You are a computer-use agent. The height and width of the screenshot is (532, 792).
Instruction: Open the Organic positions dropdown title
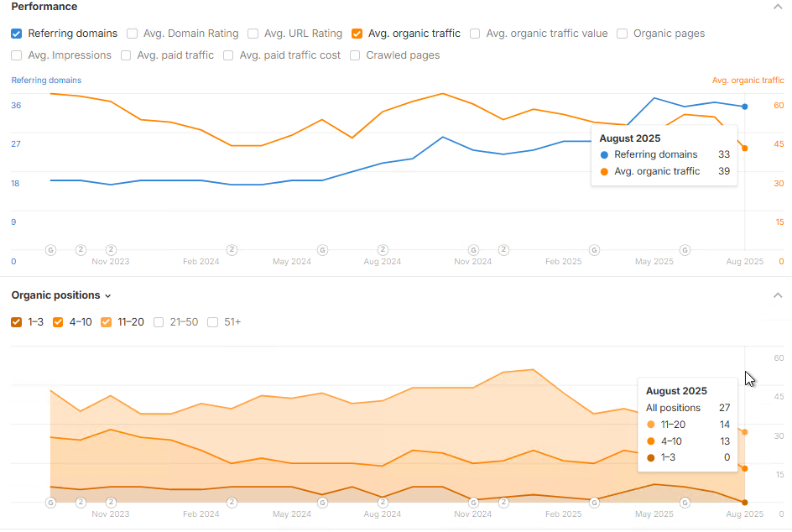tap(61, 295)
